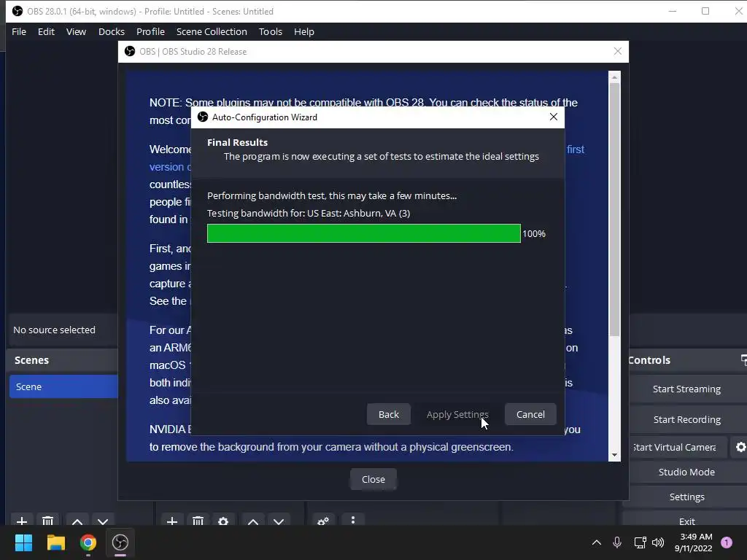Click scroll down arrow in release notes
Viewport: 747px width, 560px height.
coord(614,455)
